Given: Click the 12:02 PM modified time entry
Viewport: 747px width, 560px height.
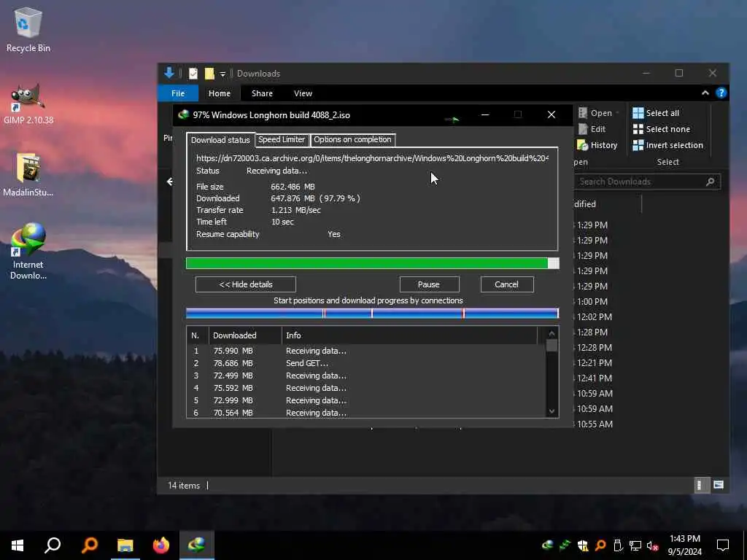Looking at the screenshot, I should click(x=594, y=316).
